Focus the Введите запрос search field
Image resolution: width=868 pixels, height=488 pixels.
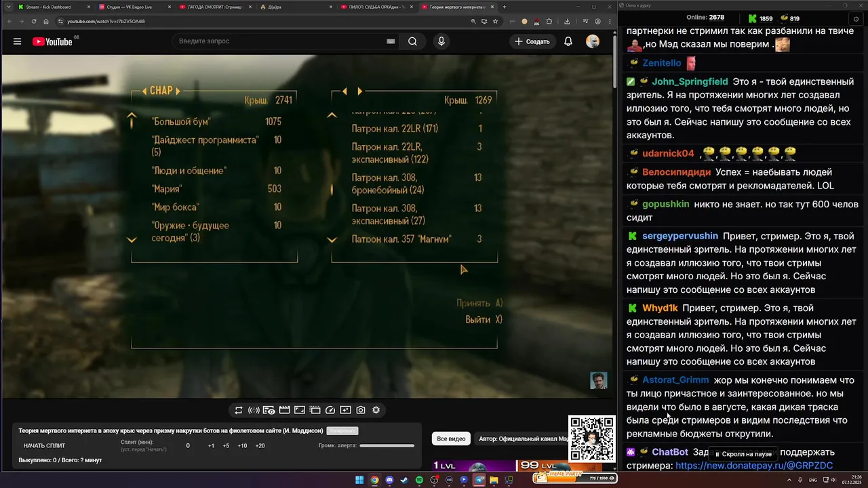pos(285,41)
